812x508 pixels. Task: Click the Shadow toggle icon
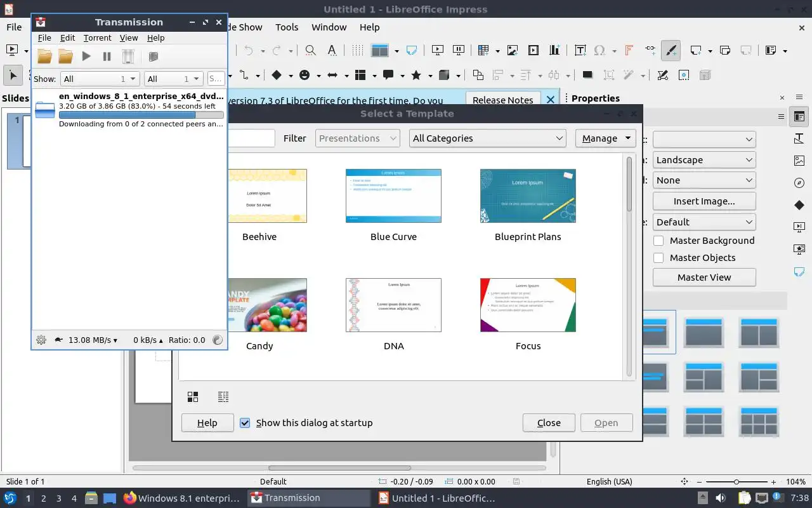tap(587, 75)
